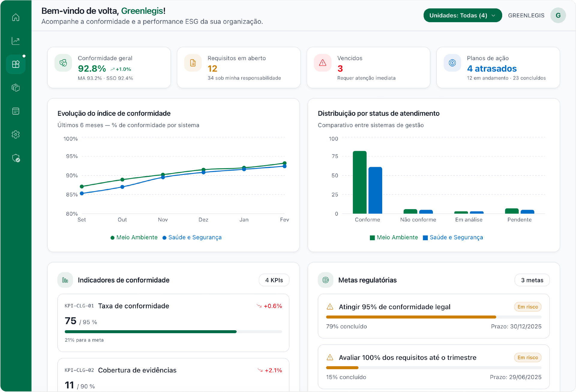Screen dimensions: 576x392
Task: Click the G user avatar
Action: 558,15
